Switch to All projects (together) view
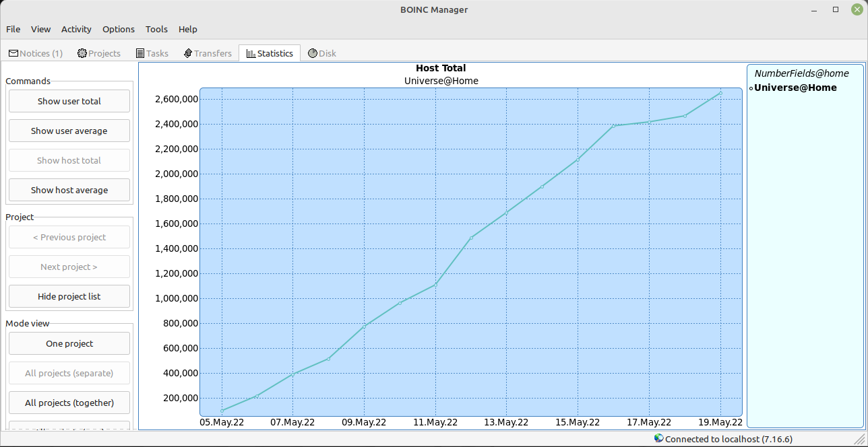This screenshot has height=447, width=868. click(69, 403)
